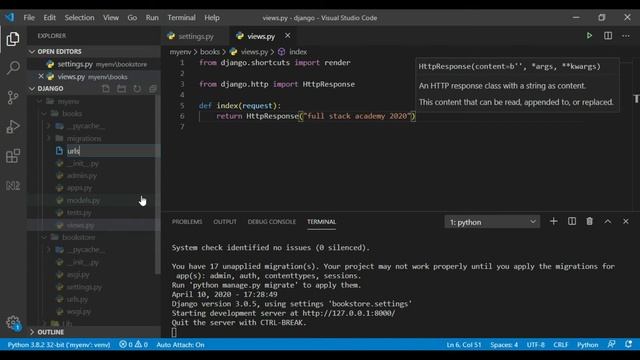Split the terminal panel
Viewport: 640px width, 360px height.
(x=572, y=221)
